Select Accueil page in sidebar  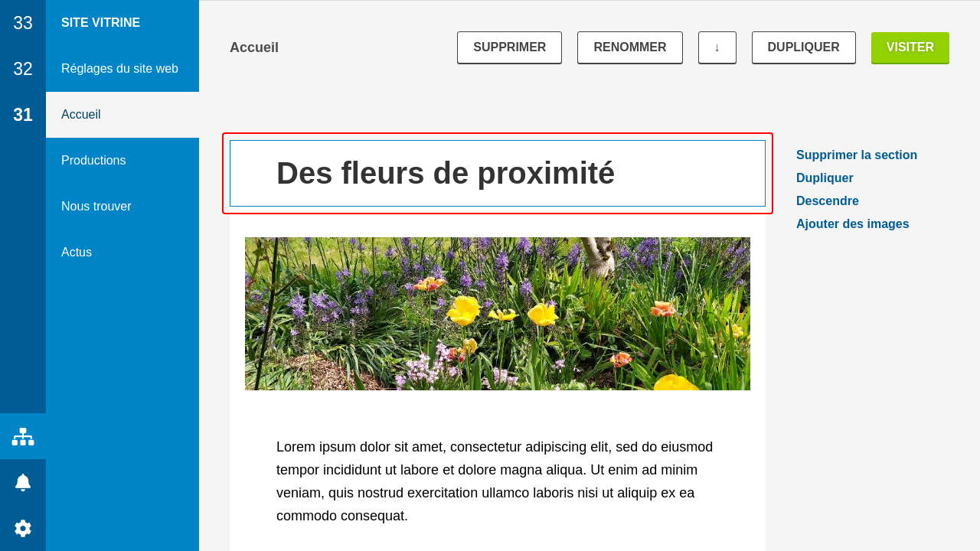click(x=81, y=115)
